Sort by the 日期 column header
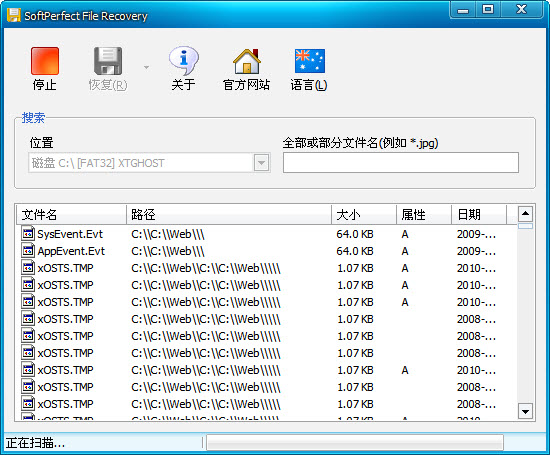The width and height of the screenshot is (550, 455). [x=479, y=214]
